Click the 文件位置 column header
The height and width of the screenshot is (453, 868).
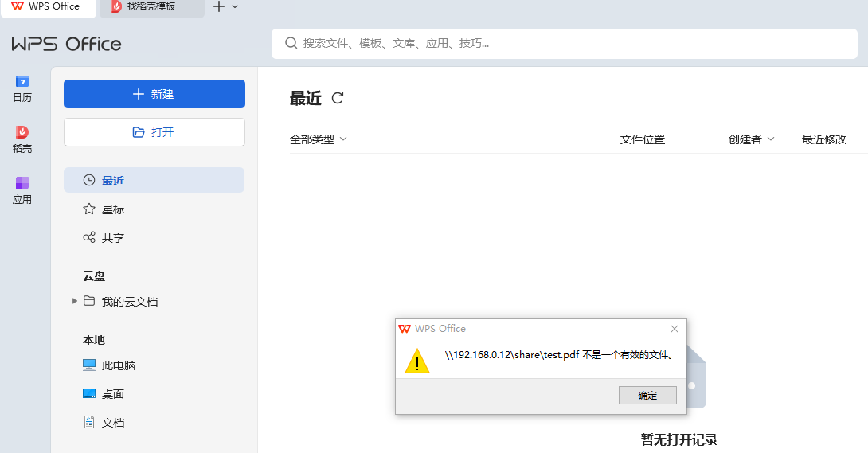tap(642, 139)
